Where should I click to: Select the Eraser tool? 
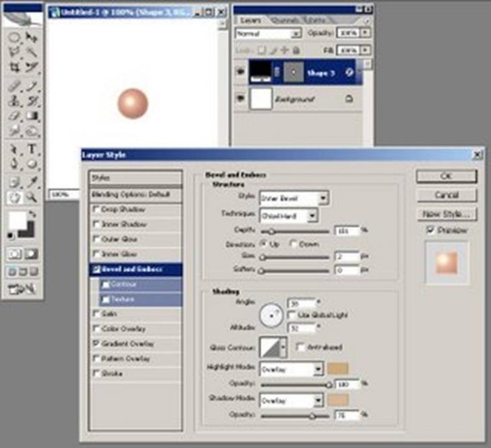click(14, 116)
